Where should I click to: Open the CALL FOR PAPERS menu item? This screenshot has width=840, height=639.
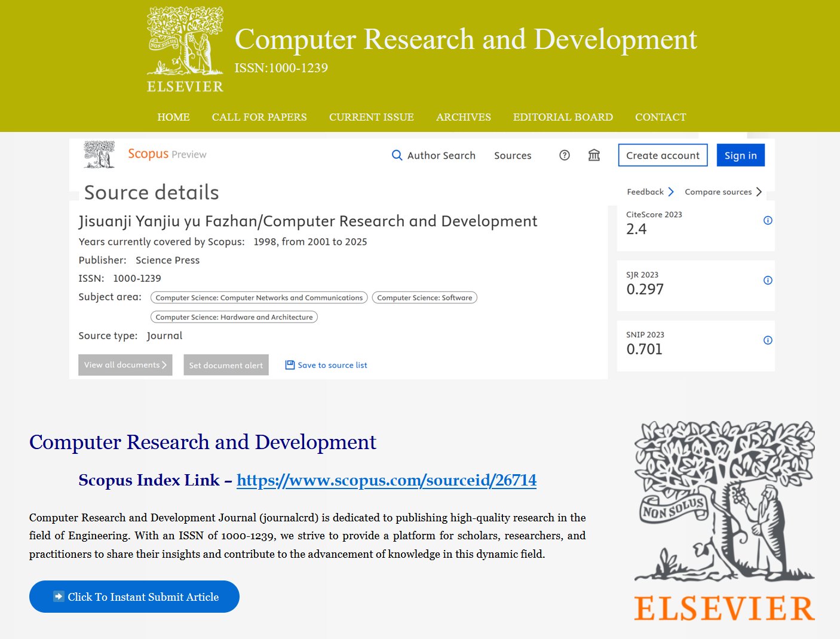(x=259, y=117)
